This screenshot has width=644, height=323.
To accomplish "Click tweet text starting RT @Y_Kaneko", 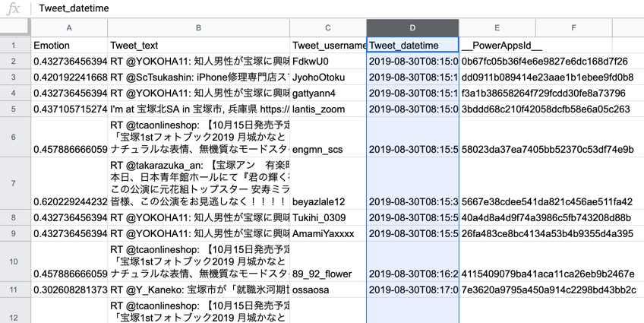I will pos(199,290).
